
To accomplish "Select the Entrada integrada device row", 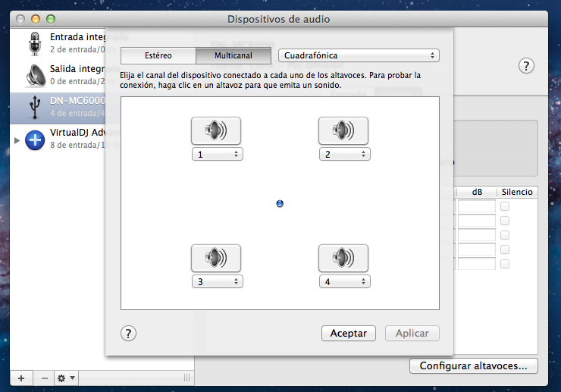I will coord(58,43).
